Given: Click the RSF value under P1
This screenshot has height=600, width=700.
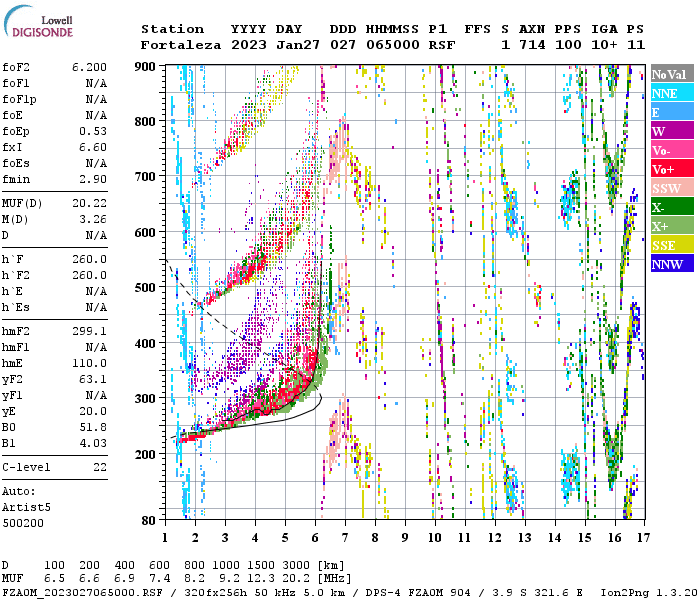Looking at the screenshot, I should pos(442,45).
